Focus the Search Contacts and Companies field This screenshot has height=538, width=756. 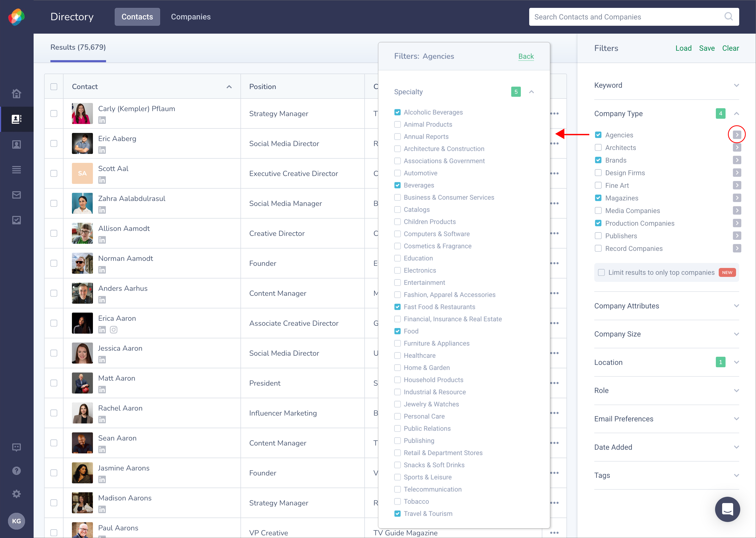click(634, 17)
